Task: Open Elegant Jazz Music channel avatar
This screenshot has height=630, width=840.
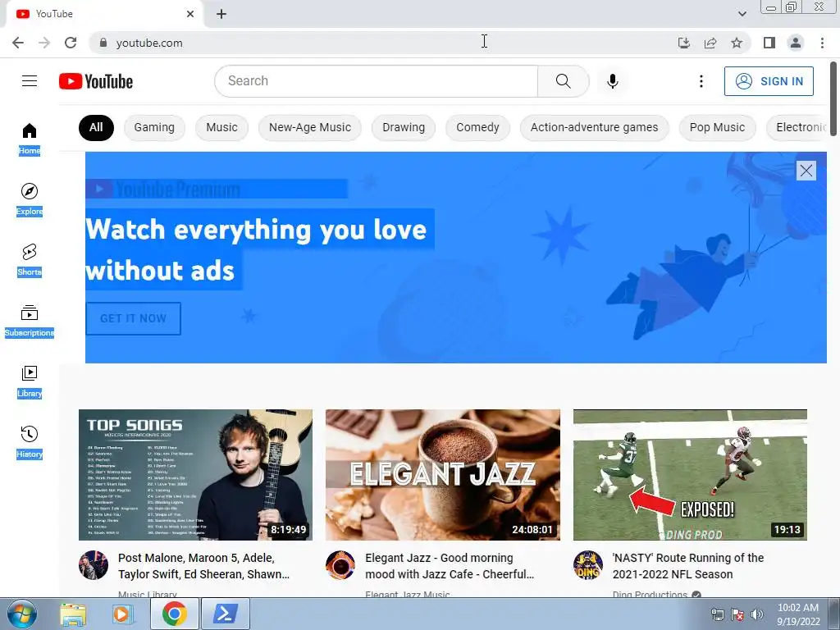Action: click(340, 565)
